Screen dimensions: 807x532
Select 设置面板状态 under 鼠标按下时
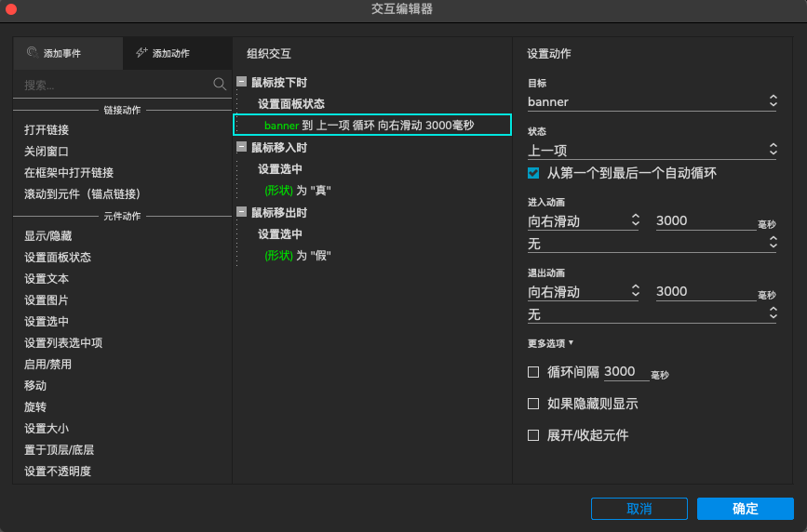click(x=291, y=104)
